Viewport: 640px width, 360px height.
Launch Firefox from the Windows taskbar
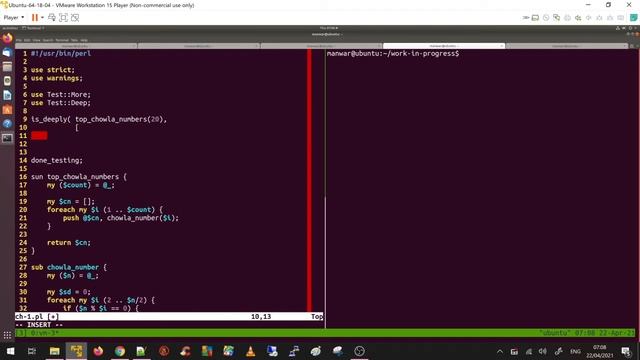coord(98,351)
